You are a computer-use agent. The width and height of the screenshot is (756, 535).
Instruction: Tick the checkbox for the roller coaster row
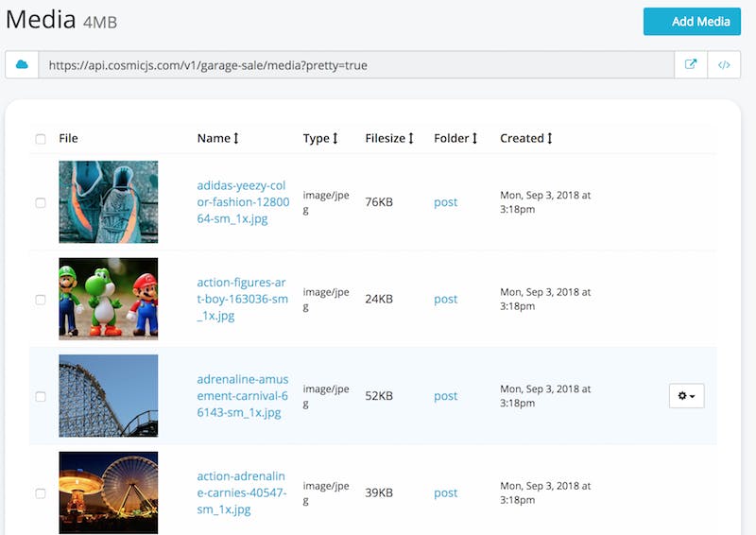(41, 396)
